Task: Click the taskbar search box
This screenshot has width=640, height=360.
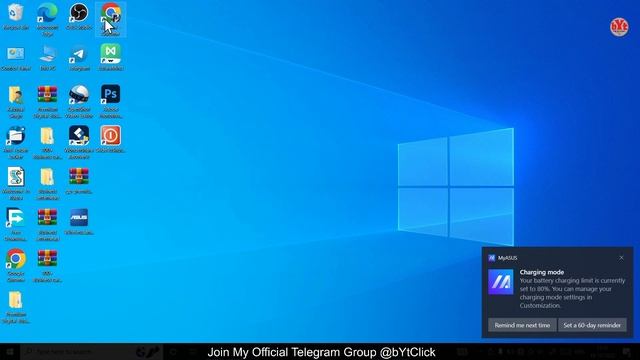Action: pos(91,352)
